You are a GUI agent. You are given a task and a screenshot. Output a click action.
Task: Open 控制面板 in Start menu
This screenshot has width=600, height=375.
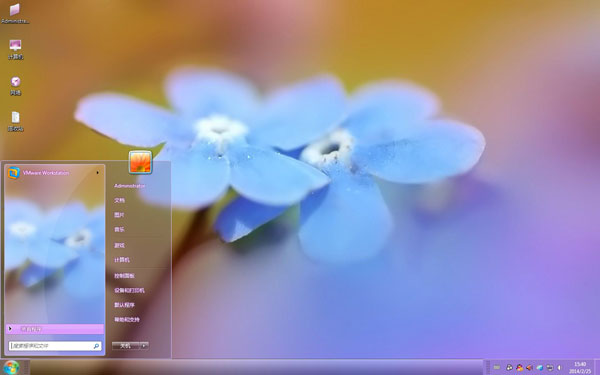124,276
